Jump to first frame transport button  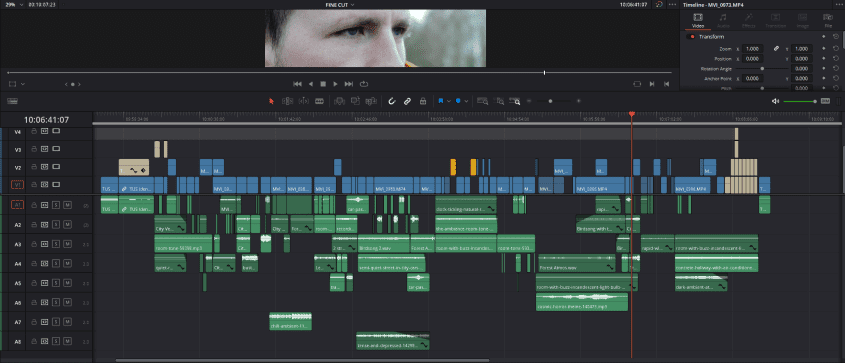tap(297, 84)
